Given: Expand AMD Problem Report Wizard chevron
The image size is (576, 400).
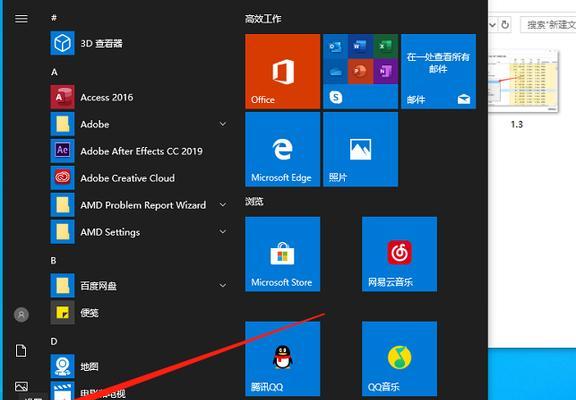Looking at the screenshot, I should coord(223,205).
